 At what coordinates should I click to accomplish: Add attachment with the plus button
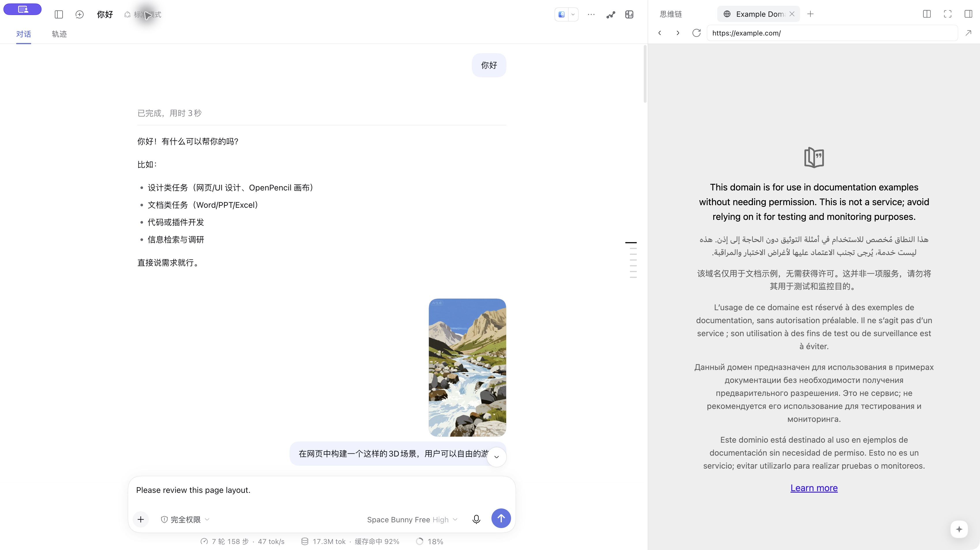tap(141, 519)
